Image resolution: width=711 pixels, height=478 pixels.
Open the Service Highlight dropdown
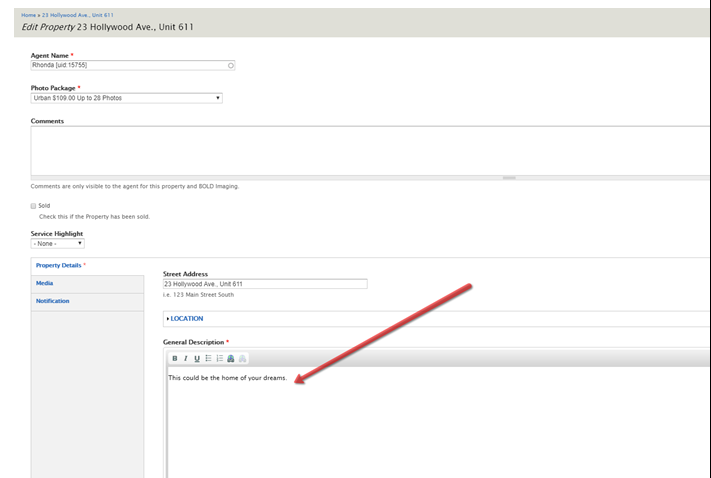click(57, 243)
